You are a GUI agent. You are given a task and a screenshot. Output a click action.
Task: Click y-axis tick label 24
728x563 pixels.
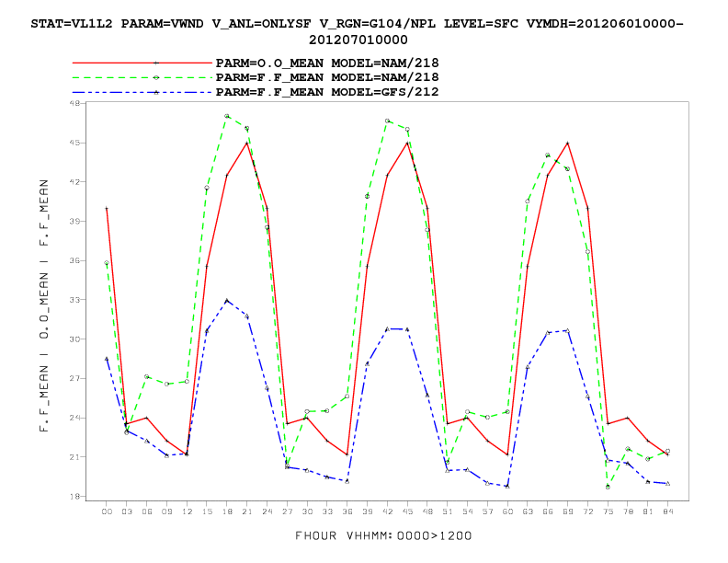click(x=74, y=418)
